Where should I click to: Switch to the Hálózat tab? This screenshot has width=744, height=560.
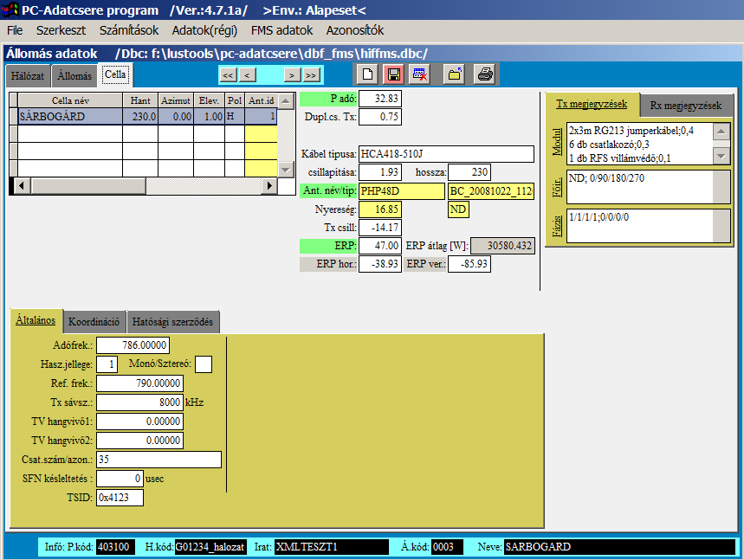tap(28, 76)
